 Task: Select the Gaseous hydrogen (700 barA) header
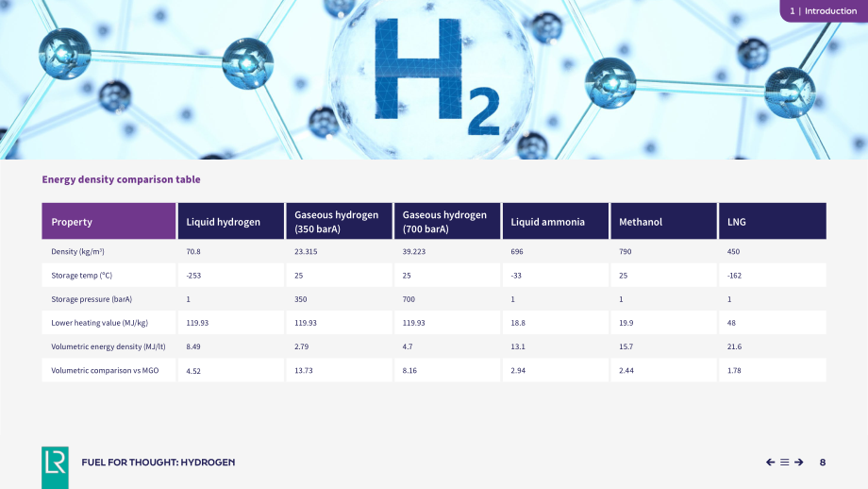[447, 221]
